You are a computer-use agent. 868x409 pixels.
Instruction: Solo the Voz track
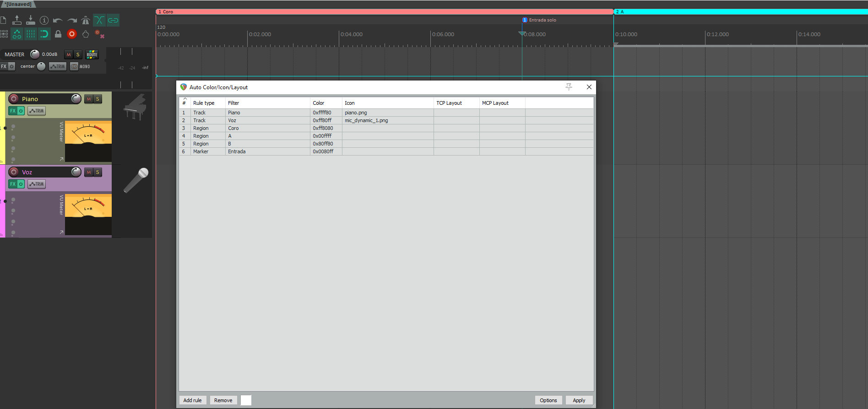98,172
